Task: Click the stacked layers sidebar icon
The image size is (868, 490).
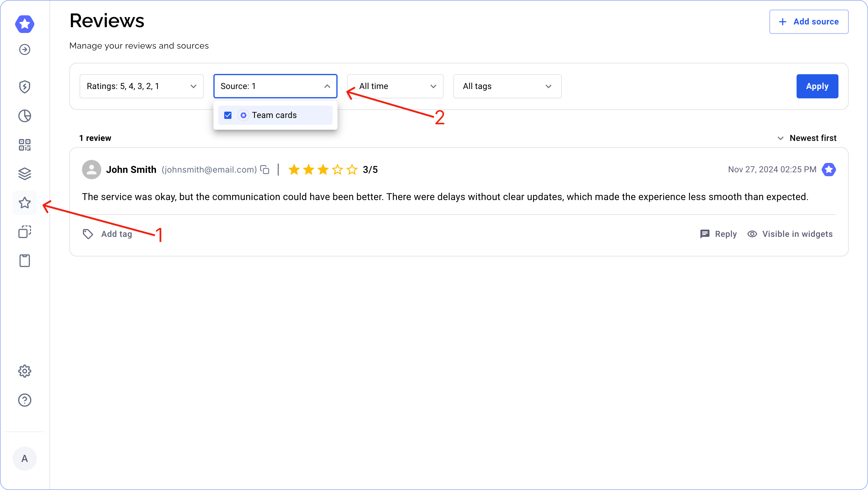Action: [x=25, y=174]
